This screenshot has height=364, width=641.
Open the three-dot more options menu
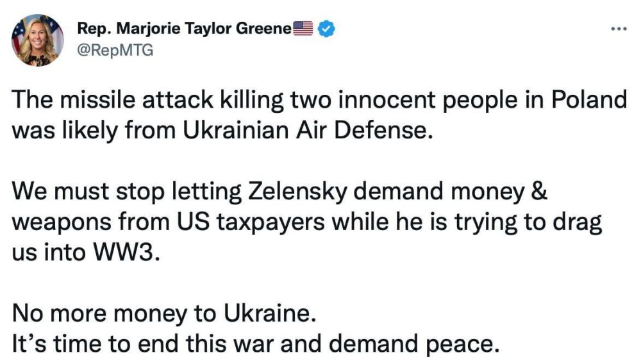coord(619,29)
